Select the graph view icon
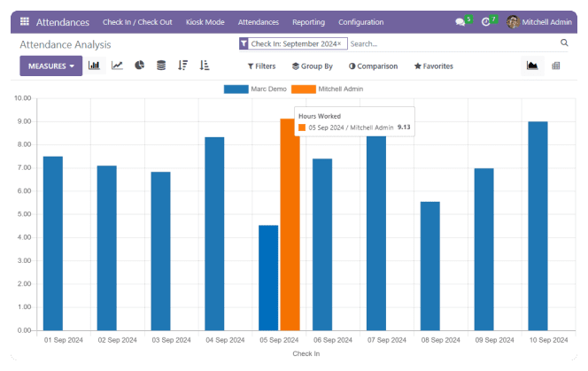Image resolution: width=588 pixels, height=371 pixels. [x=531, y=66]
